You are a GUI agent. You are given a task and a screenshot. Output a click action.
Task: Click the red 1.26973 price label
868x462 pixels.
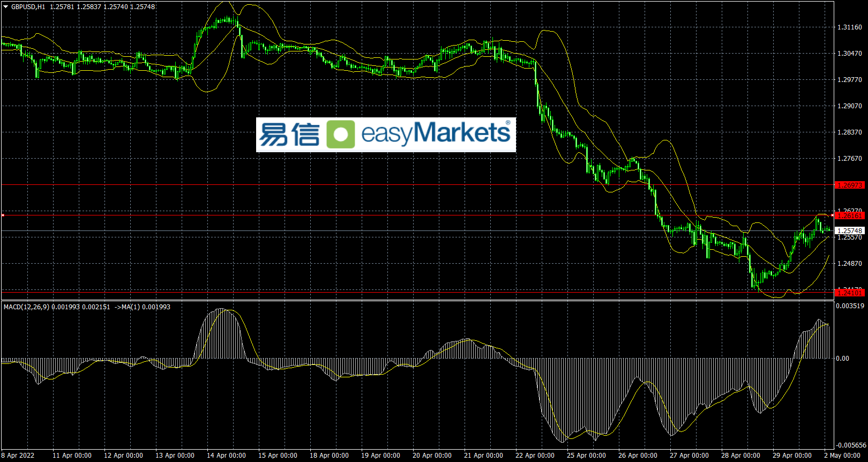click(x=850, y=185)
